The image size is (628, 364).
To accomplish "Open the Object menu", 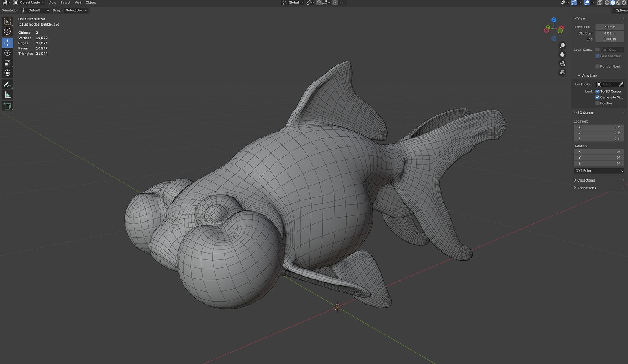I will 91,3.
